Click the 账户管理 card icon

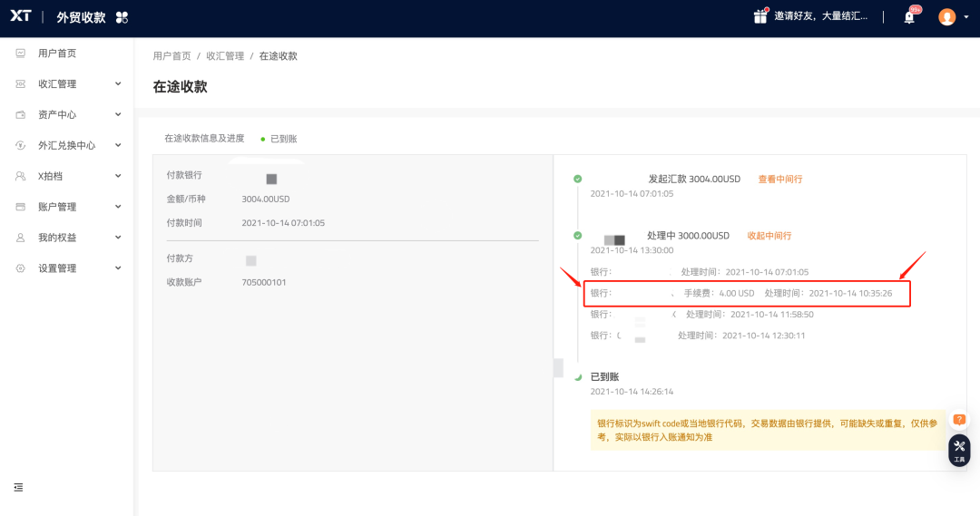click(21, 207)
